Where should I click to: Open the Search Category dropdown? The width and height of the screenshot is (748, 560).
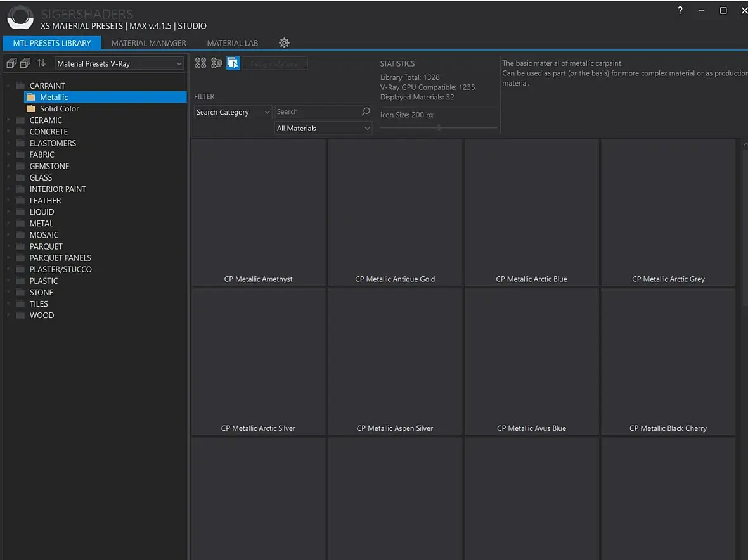[x=233, y=112]
